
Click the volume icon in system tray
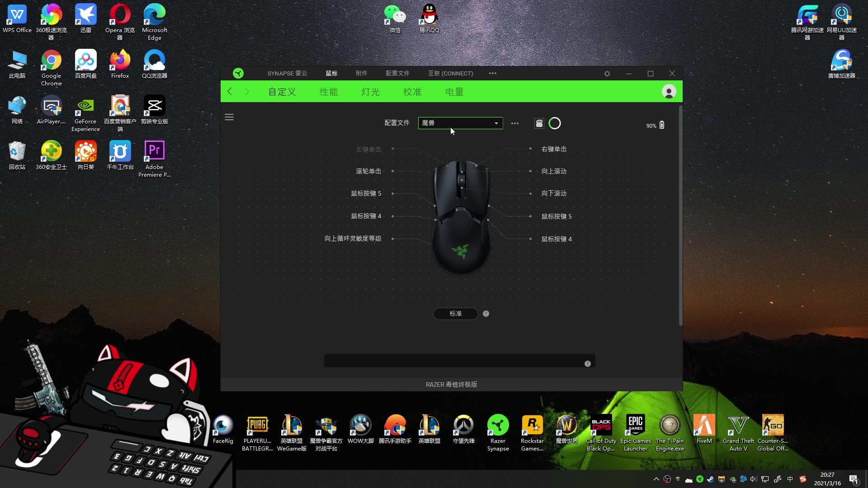(x=754, y=479)
